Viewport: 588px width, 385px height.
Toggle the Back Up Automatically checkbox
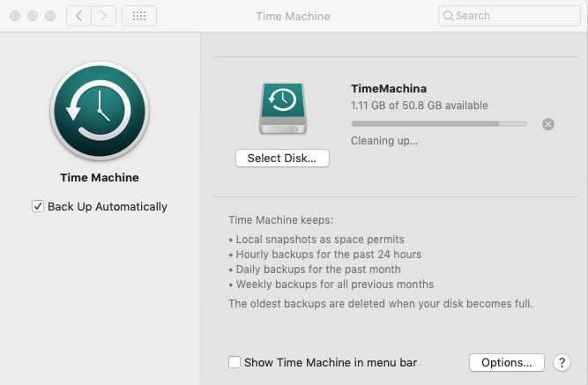point(38,206)
